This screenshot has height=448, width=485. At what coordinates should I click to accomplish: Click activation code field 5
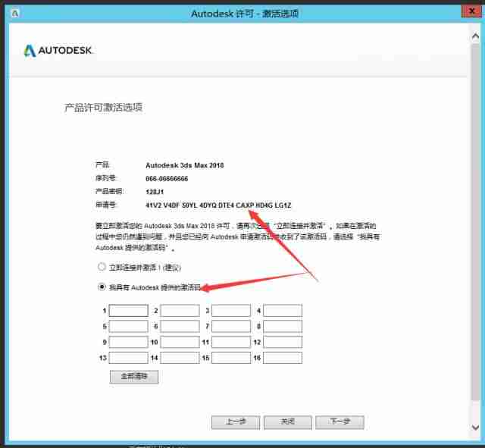pos(128,326)
